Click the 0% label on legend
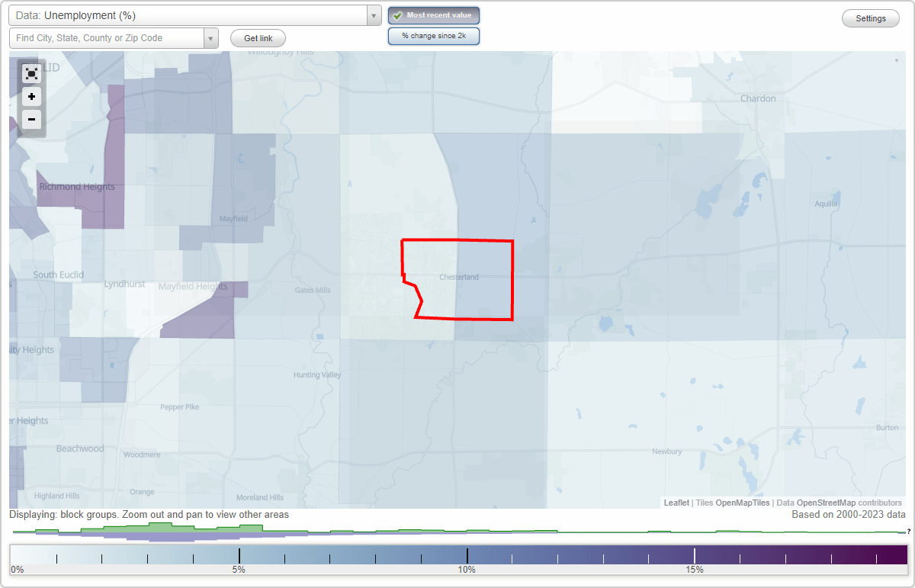This screenshot has height=588, width=915. pyautogui.click(x=17, y=570)
